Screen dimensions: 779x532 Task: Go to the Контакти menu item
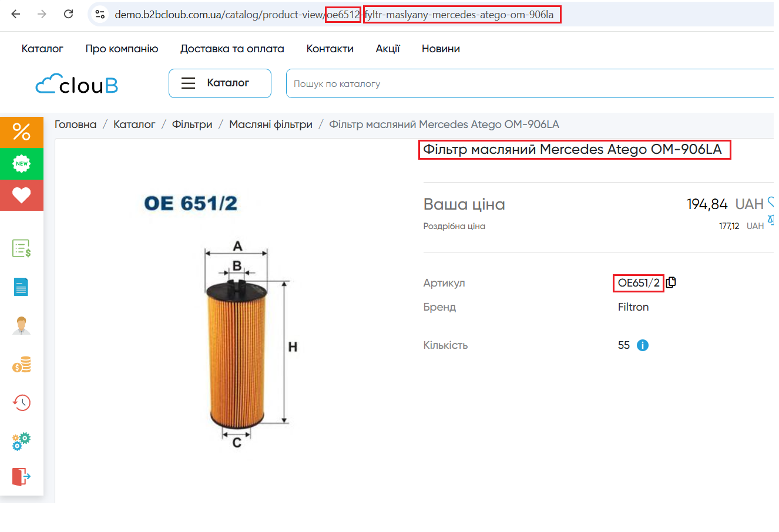point(330,49)
